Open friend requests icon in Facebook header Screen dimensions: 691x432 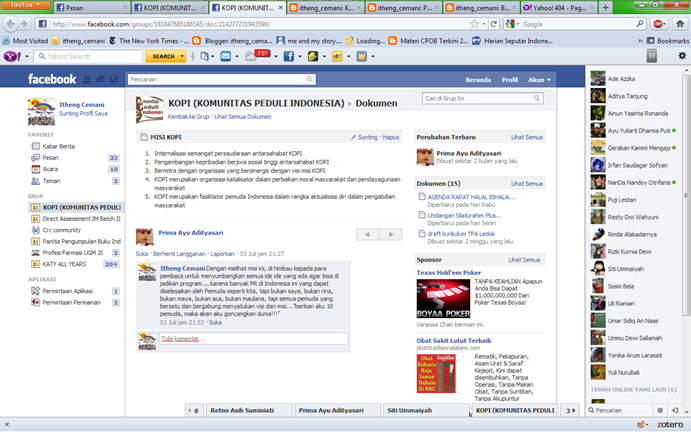(87, 79)
